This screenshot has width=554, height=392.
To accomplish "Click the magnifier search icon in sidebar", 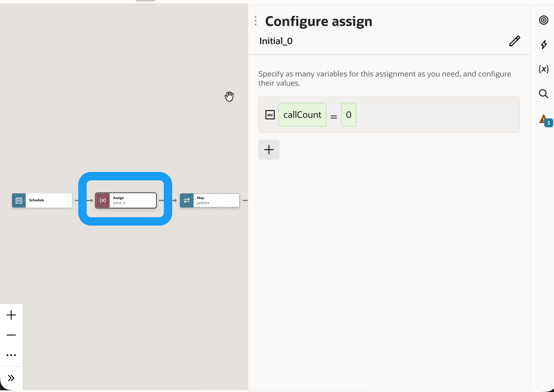I will 543,94.
